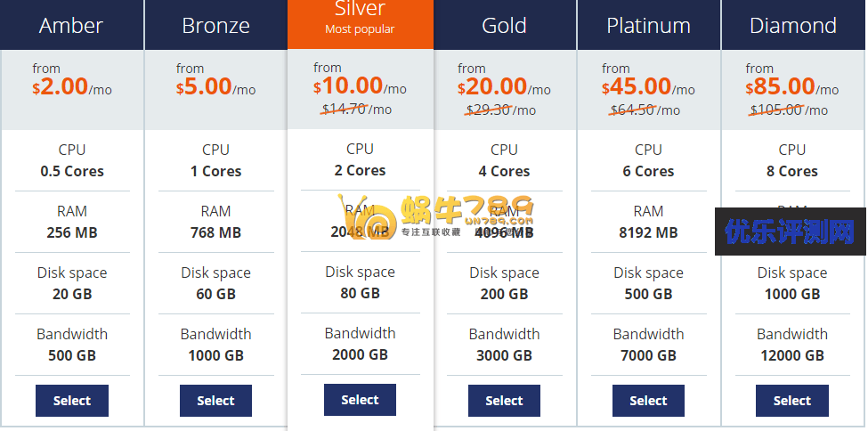Select the Bronze plan

(216, 401)
